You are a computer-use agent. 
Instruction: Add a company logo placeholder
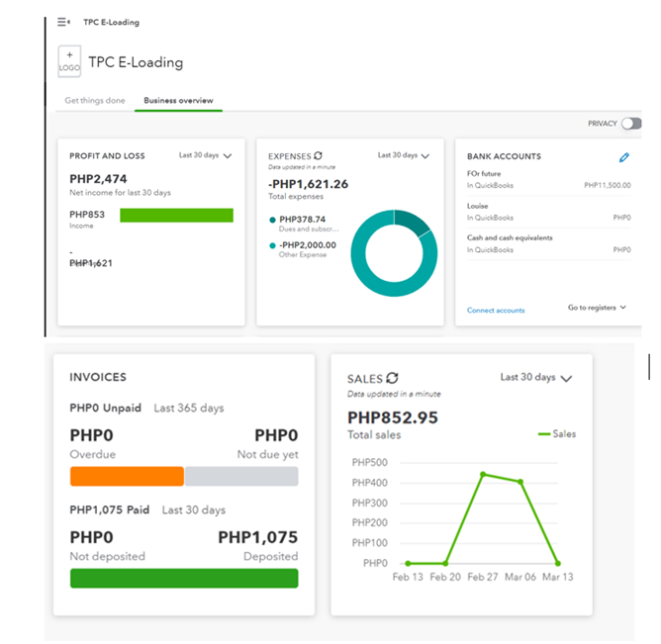(x=69, y=61)
